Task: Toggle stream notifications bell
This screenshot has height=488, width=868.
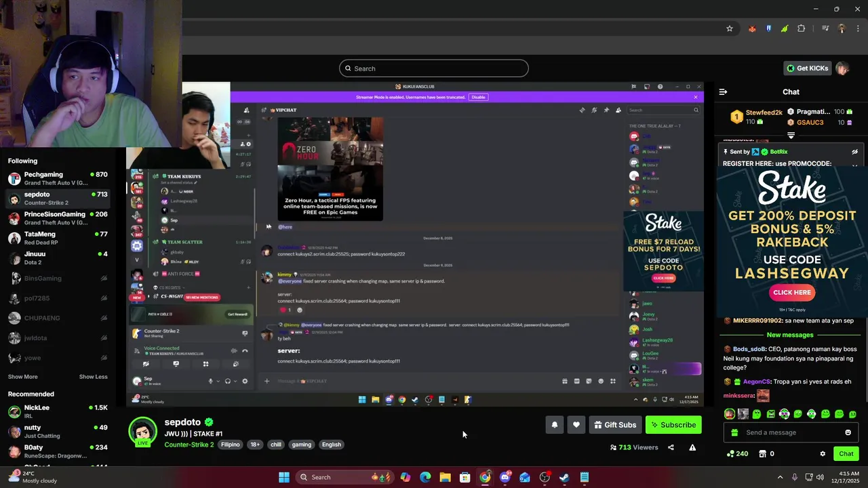Action: click(x=554, y=425)
